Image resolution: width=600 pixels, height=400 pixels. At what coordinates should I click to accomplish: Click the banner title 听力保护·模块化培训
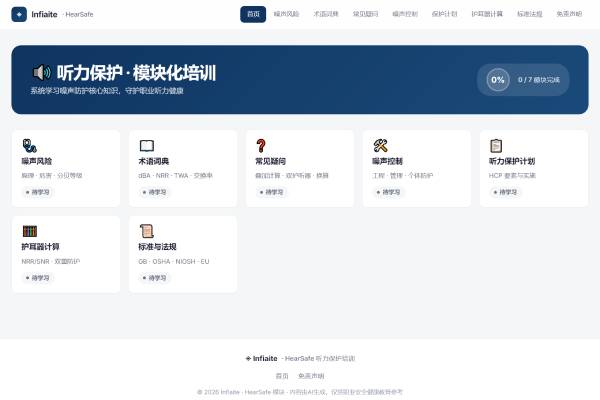tap(136, 73)
